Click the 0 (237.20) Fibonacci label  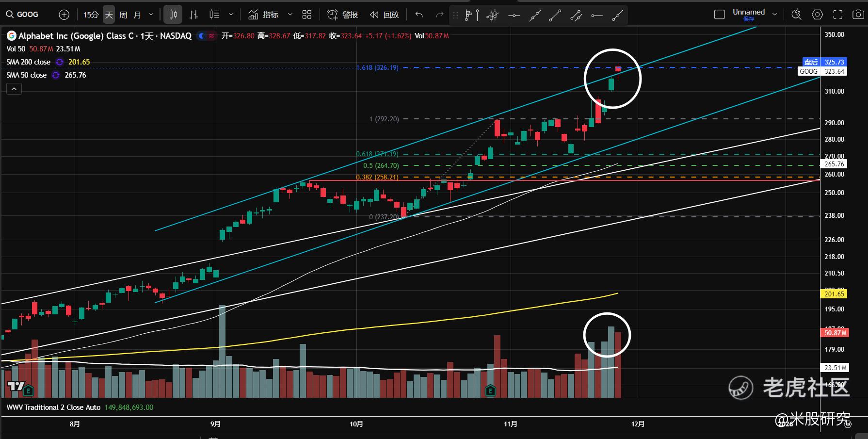(x=384, y=217)
